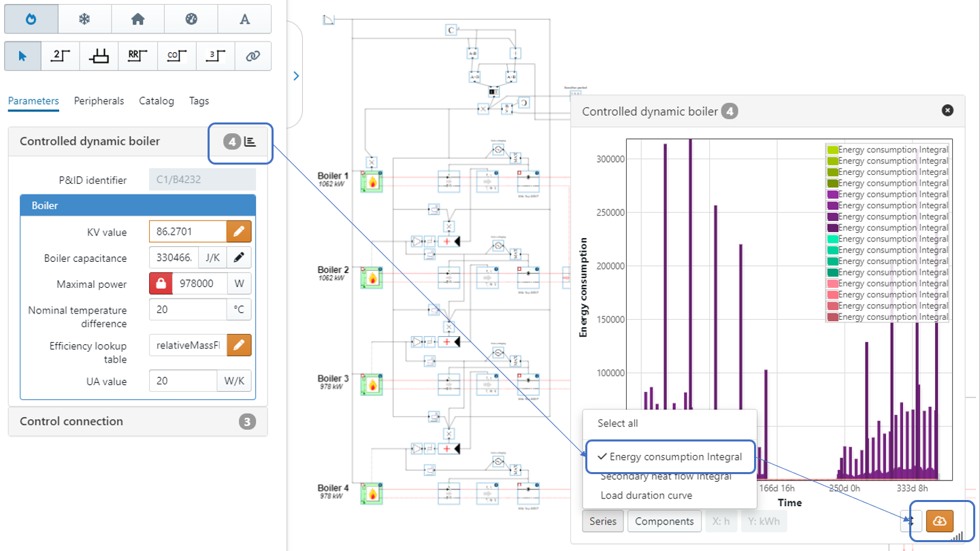This screenshot has height=551, width=980.
Task: Edit KV value with pencil button
Action: point(239,232)
